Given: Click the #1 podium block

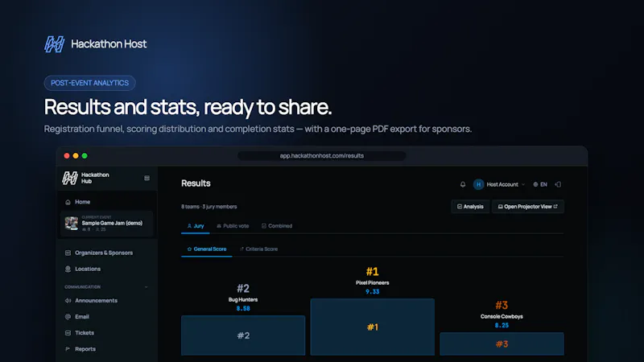Looking at the screenshot, I should pyautogui.click(x=373, y=327).
